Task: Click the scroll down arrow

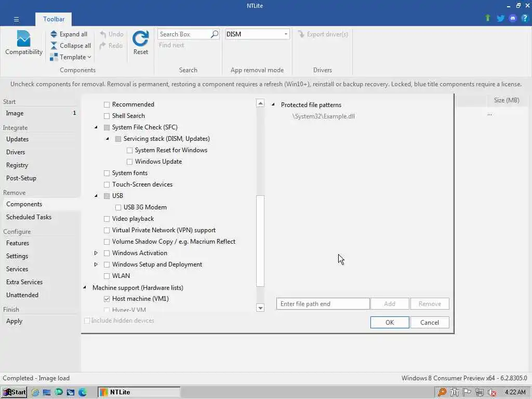Action: (x=260, y=308)
